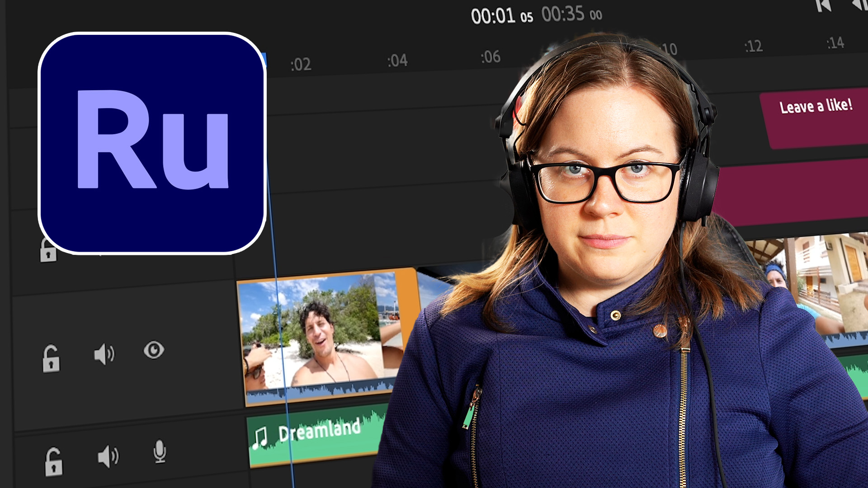The height and width of the screenshot is (488, 868).
Task: Jump to the :14 mark on ruler
Action: coord(835,43)
